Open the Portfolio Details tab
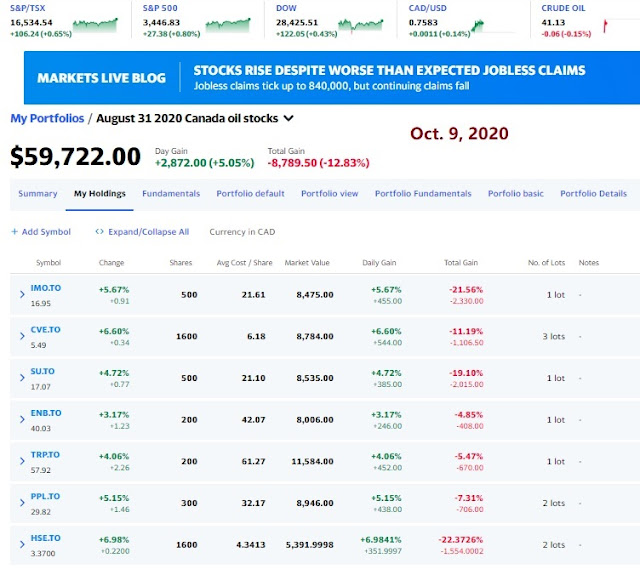640x575 pixels. point(593,194)
